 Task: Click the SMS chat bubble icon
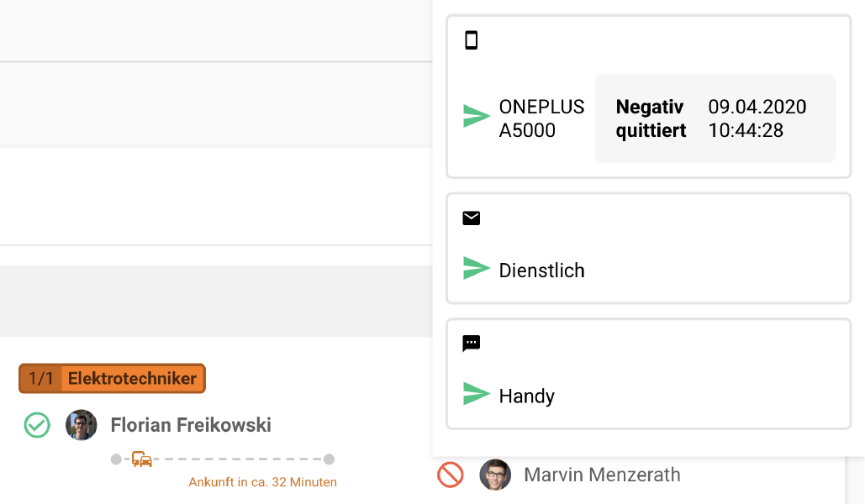pos(472,344)
